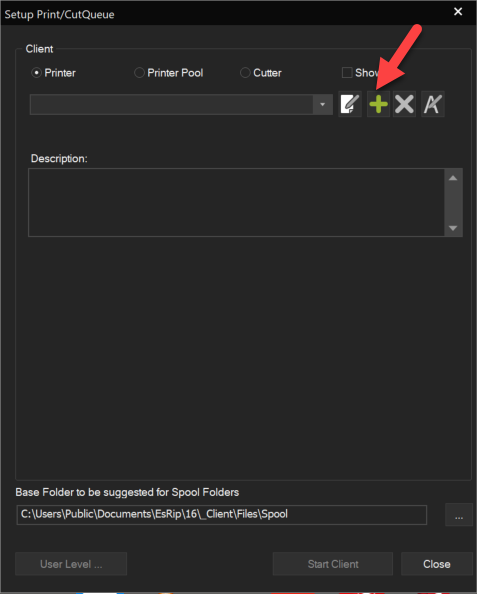Click the Description scrollbar down arrow

click(x=453, y=228)
